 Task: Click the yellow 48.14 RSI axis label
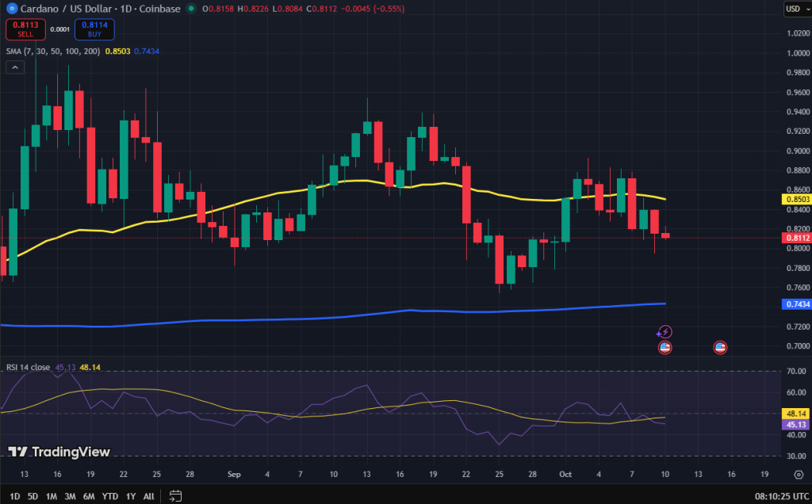click(x=796, y=414)
